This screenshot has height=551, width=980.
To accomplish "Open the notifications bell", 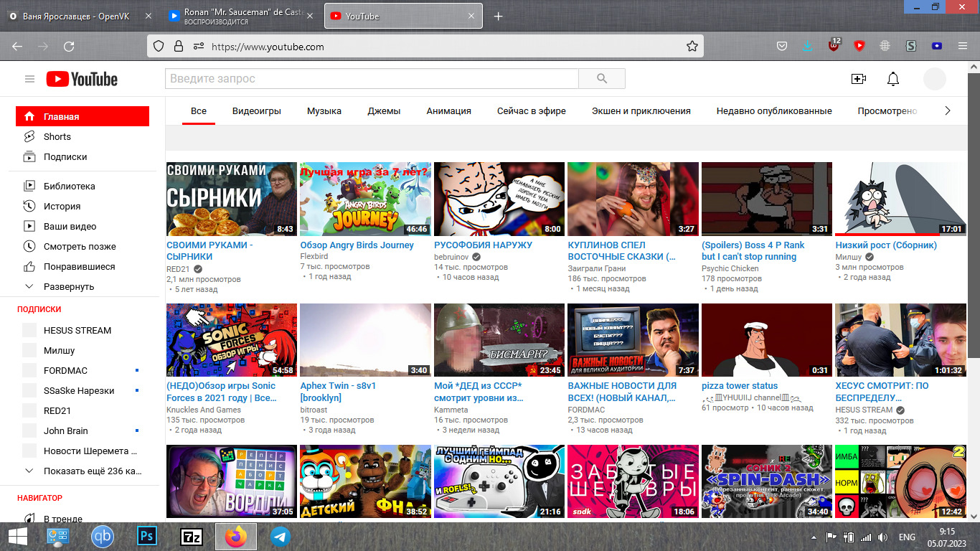I will click(893, 79).
